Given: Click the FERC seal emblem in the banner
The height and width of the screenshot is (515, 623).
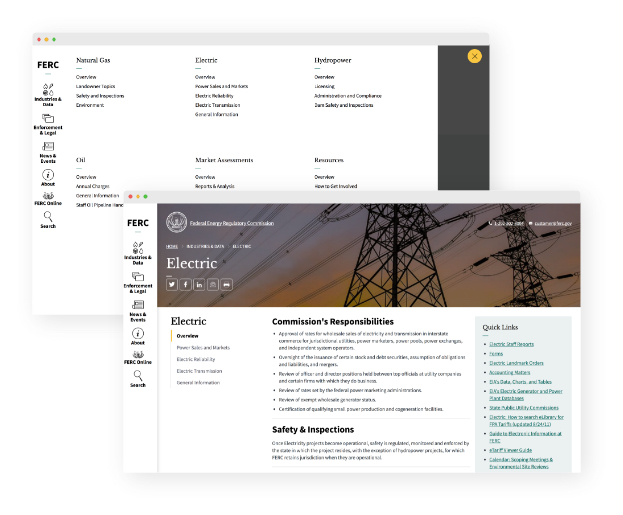Looking at the screenshot, I should tap(176, 223).
